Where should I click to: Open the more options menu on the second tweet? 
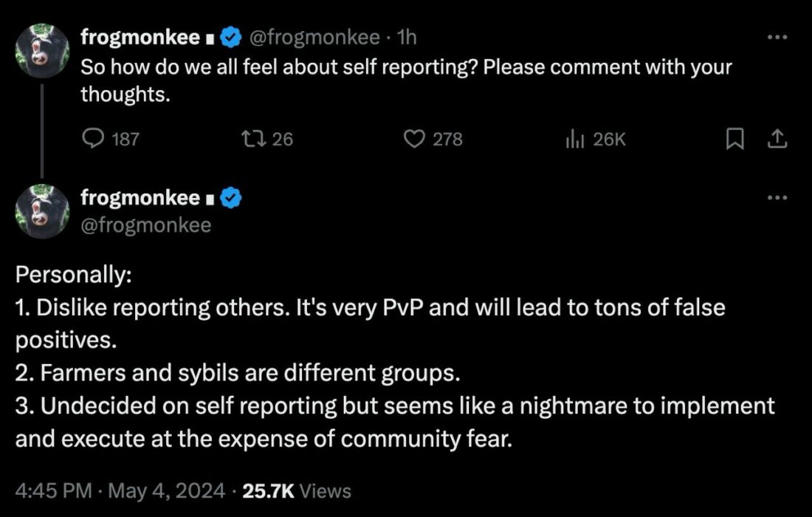click(x=777, y=197)
